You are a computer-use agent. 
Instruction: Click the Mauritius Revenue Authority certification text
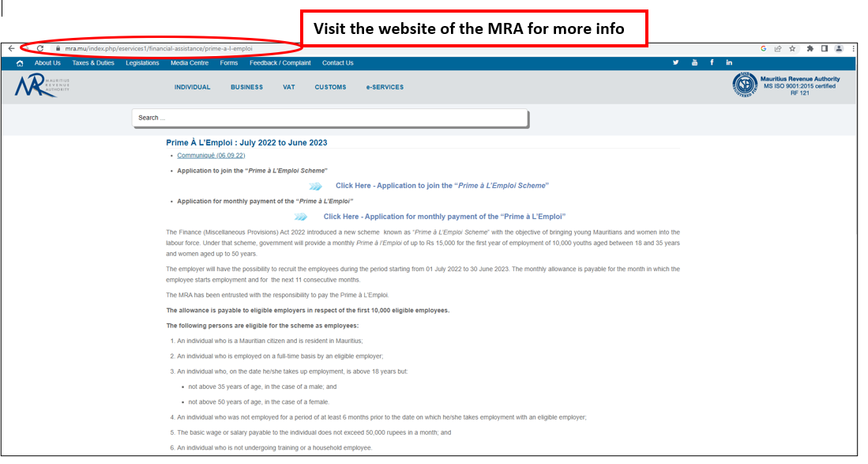tap(800, 86)
